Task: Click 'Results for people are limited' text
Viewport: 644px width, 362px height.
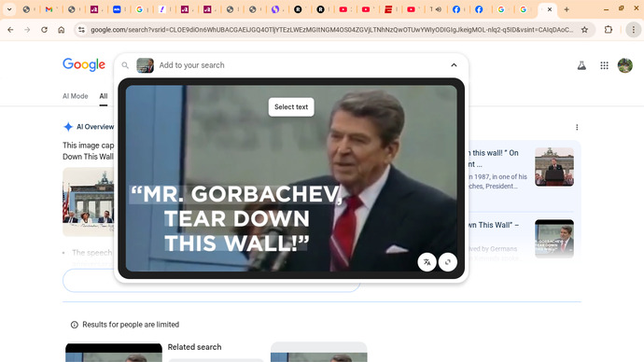Action: [x=131, y=325]
